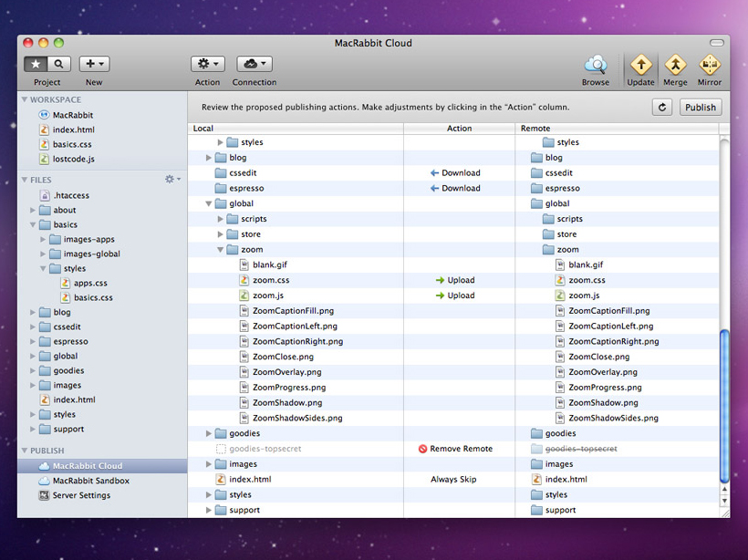Open the New plus dropdown
The image size is (748, 560).
tap(95, 64)
